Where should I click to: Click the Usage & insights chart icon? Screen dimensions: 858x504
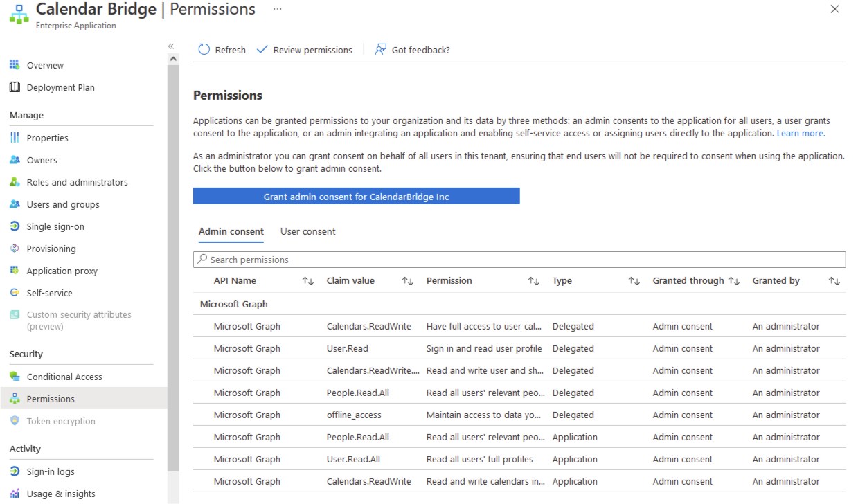coord(15,494)
